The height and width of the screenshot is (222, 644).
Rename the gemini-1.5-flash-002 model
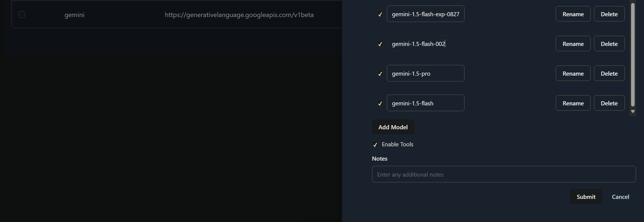coord(573,43)
